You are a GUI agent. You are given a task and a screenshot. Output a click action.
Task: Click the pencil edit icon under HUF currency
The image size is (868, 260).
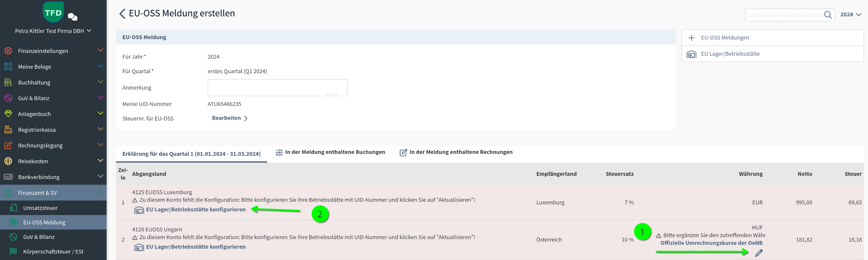tap(758, 253)
